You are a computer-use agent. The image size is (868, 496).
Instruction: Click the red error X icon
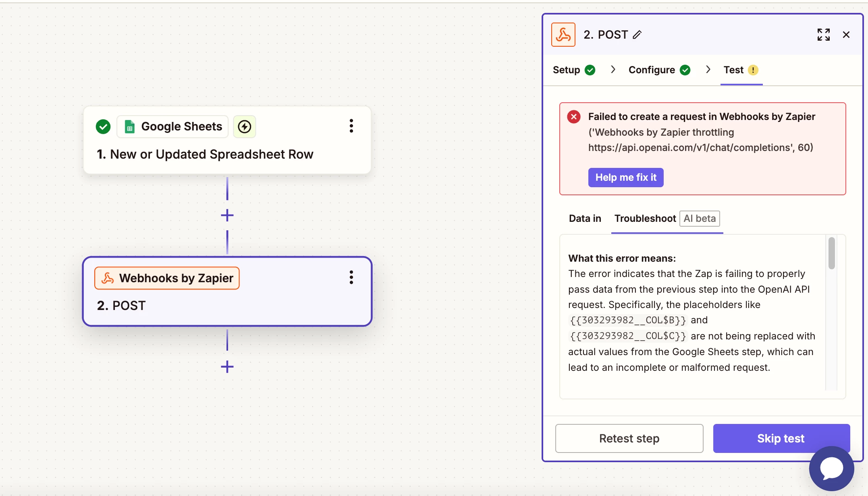pos(574,117)
